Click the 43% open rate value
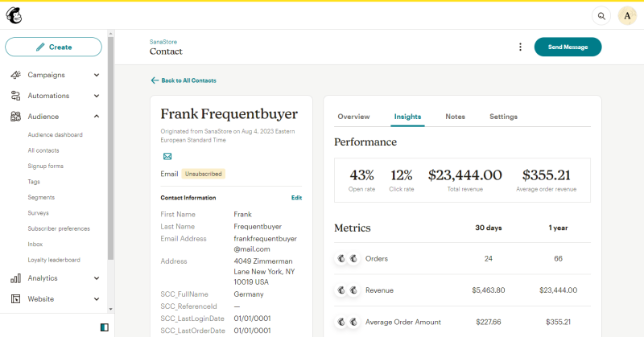The width and height of the screenshot is (644, 337). pyautogui.click(x=361, y=175)
